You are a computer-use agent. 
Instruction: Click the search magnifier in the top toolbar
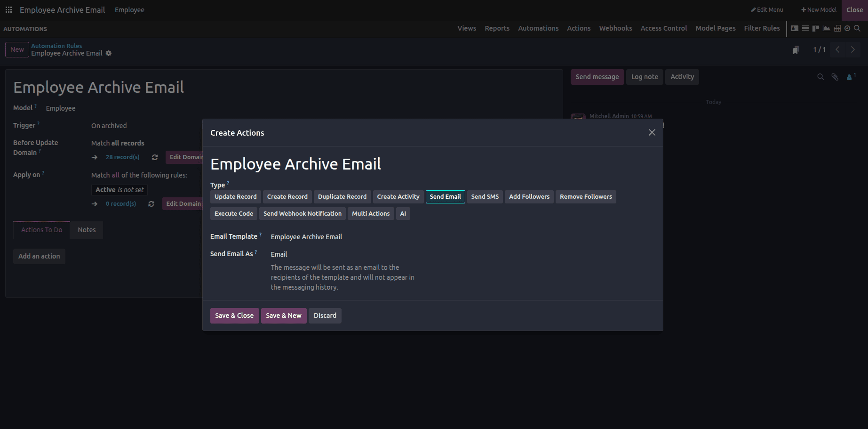click(x=858, y=28)
